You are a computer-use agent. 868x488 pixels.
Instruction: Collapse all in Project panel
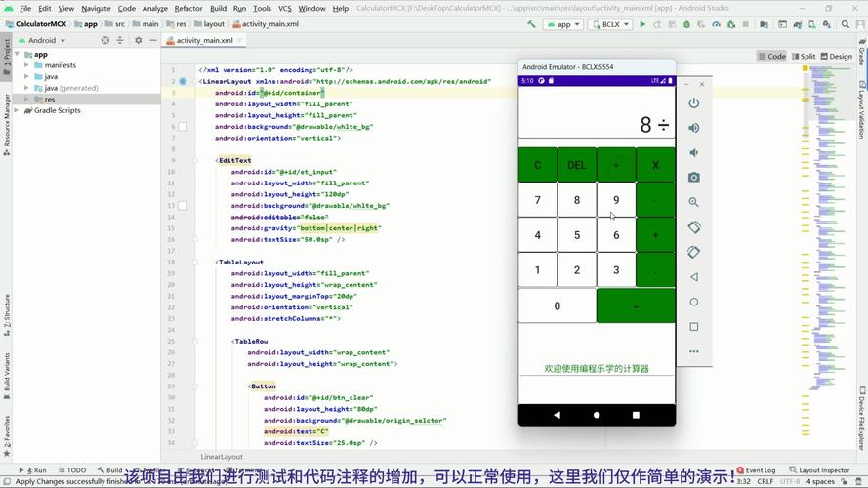click(120, 40)
